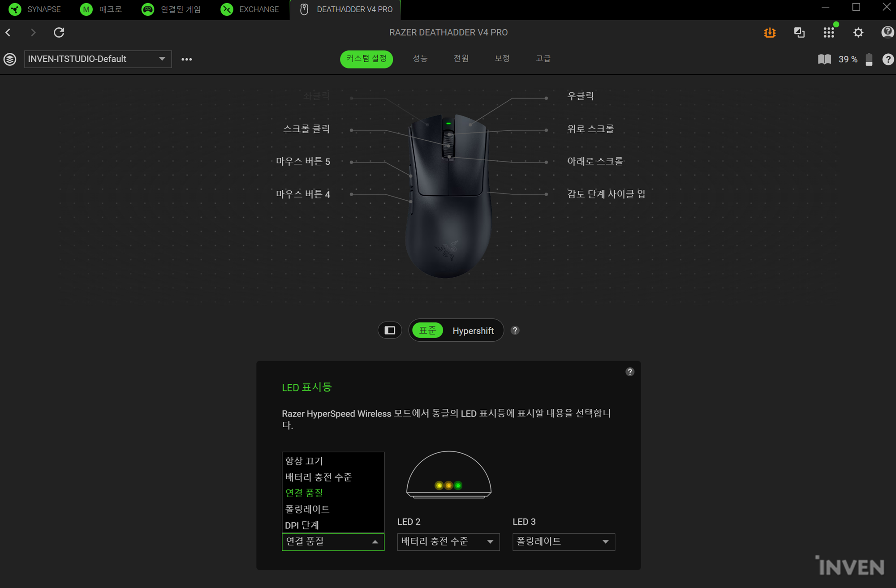896x588 pixels.
Task: Click the help icon next to Hypershift
Action: [515, 330]
